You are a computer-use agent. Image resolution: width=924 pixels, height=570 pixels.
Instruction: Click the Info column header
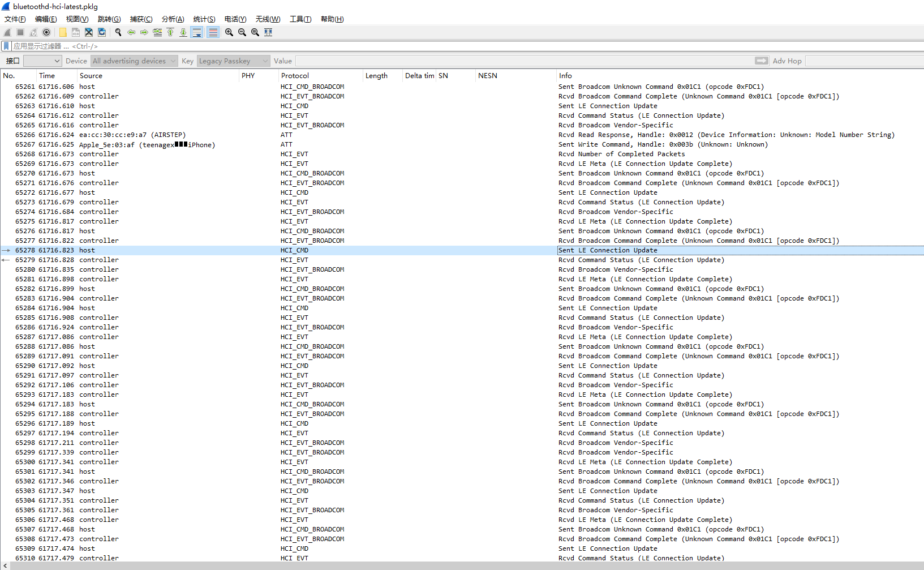pos(565,75)
